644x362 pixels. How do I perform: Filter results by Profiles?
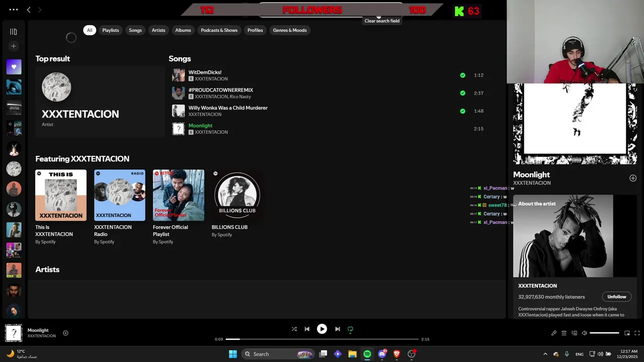coord(255,30)
